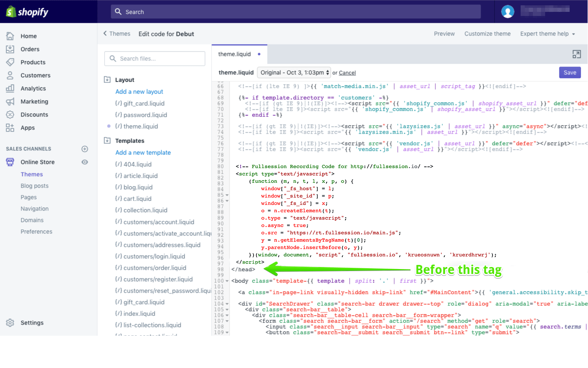Click the Discounts badge icon
The image size is (588, 368).
tap(10, 114)
